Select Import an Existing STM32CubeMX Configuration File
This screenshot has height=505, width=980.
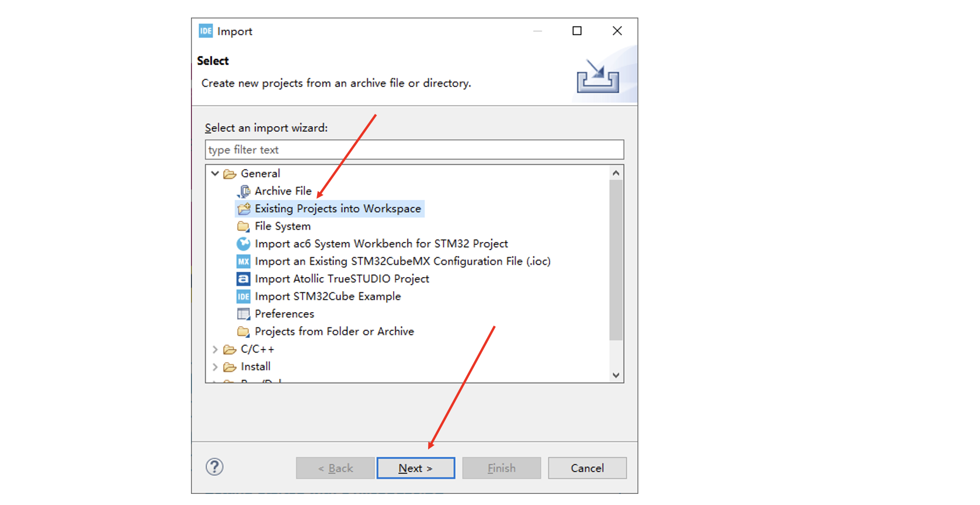(402, 261)
